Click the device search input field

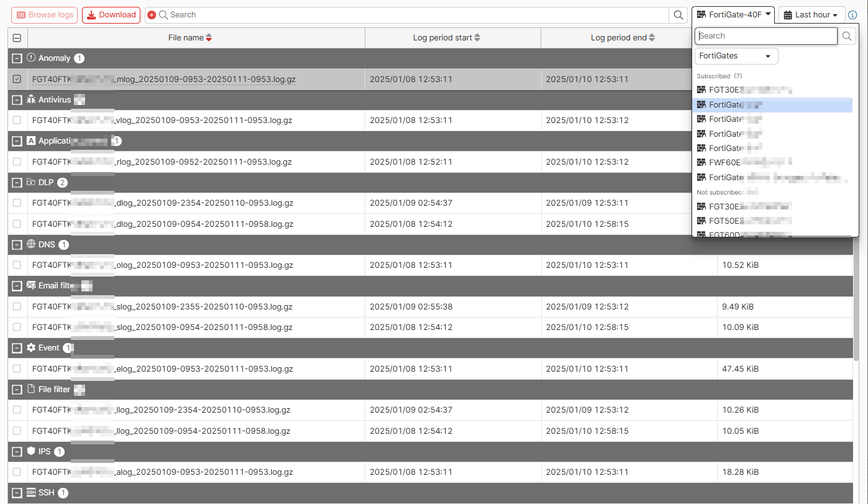(765, 35)
